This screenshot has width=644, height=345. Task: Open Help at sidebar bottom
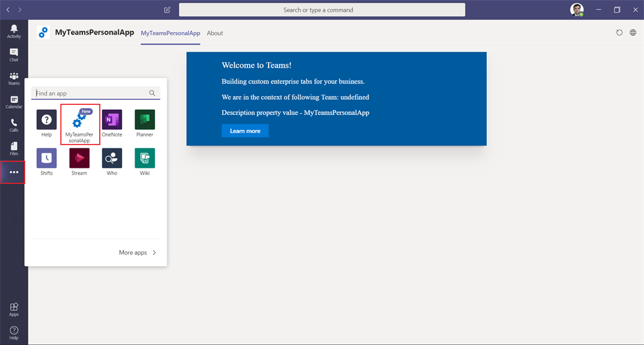point(14,332)
